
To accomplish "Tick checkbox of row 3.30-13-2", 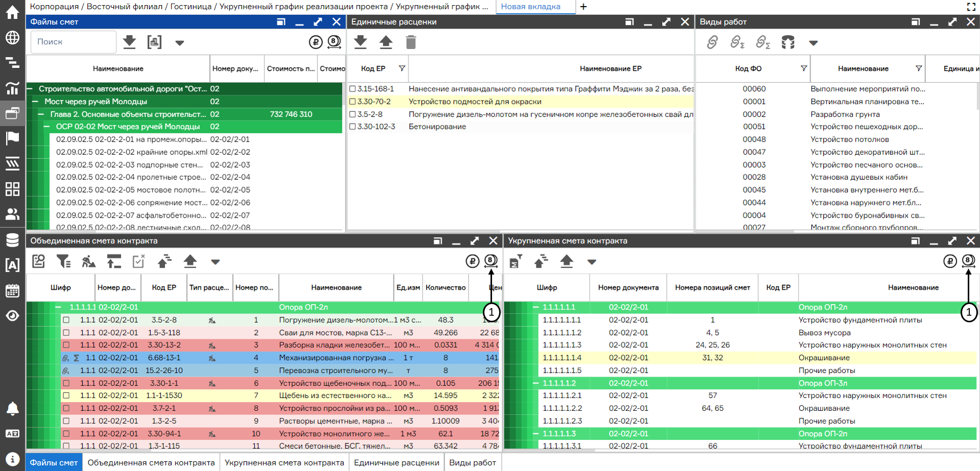I will 66,345.
